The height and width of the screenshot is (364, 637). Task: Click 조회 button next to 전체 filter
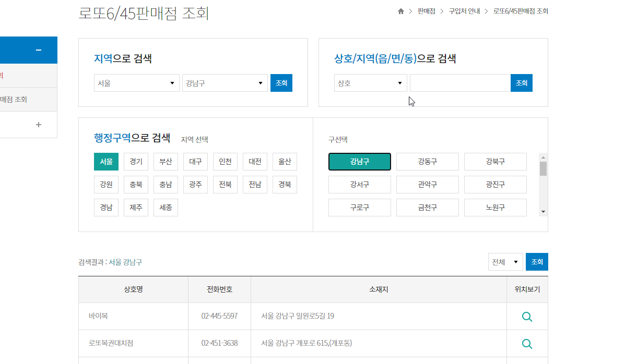537,262
